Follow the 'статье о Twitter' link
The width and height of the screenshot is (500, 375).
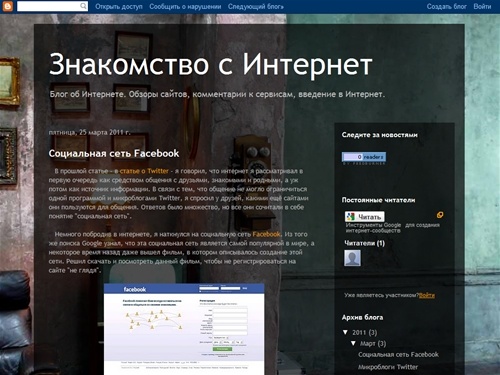click(144, 171)
